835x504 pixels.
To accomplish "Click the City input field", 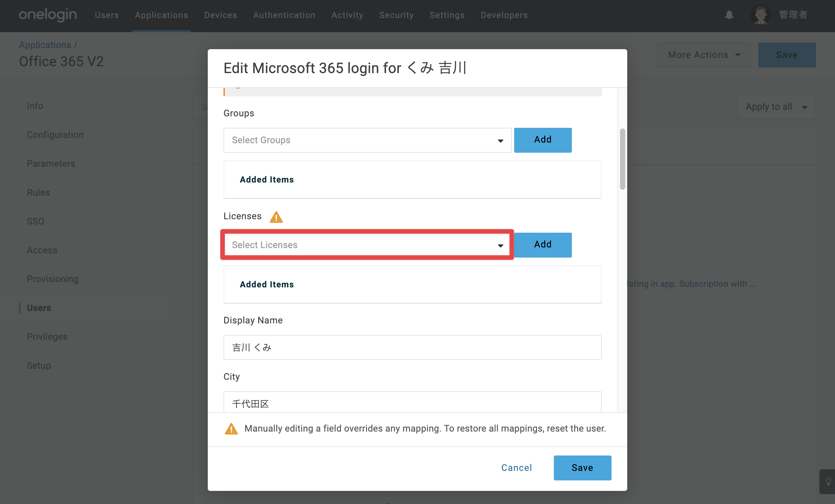I will pyautogui.click(x=412, y=402).
